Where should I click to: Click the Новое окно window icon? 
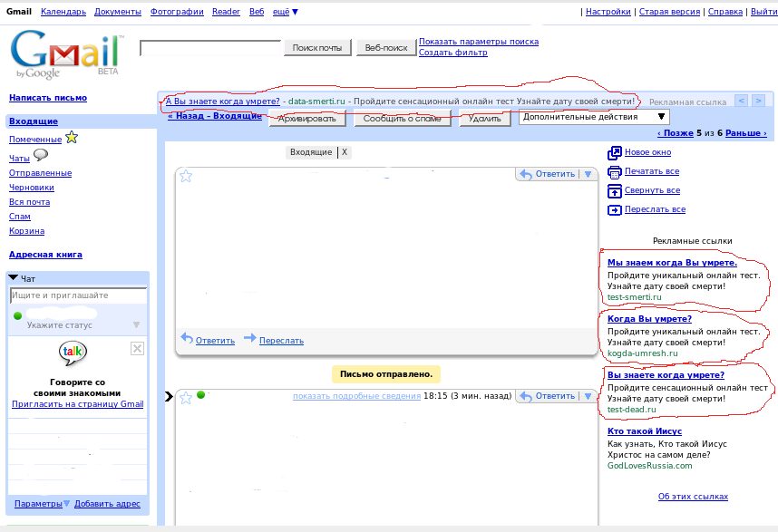pyautogui.click(x=614, y=152)
